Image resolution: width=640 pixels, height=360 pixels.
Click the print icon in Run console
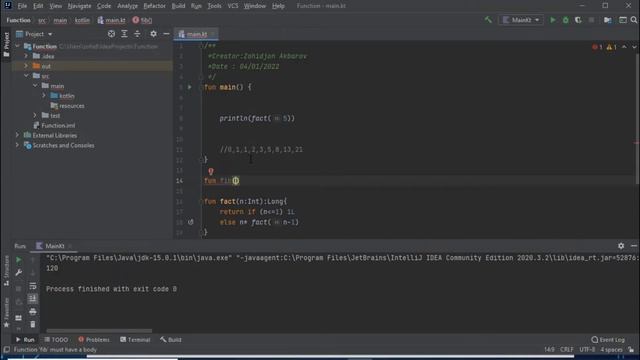point(33,312)
